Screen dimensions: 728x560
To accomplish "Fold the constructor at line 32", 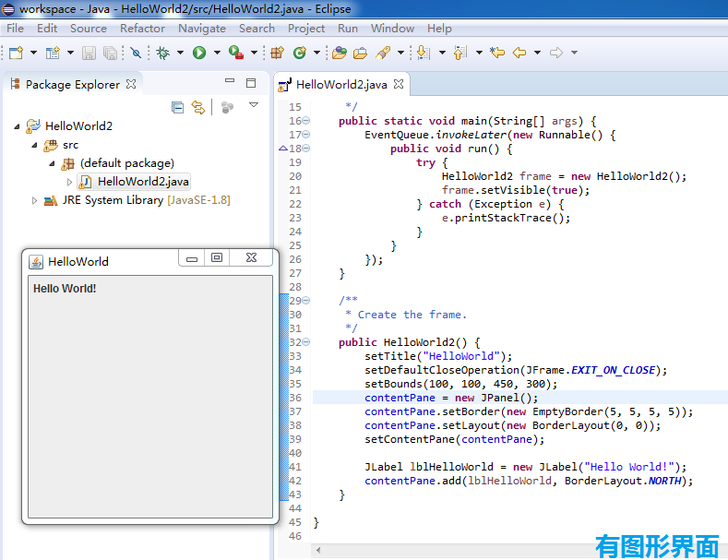I will click(306, 342).
